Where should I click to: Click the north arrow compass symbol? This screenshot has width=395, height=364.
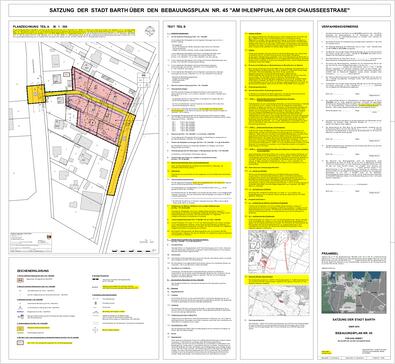pos(150,30)
